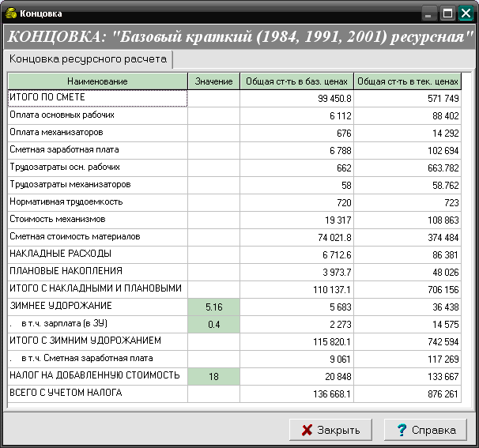Click base value 115 820.1
The width and height of the screenshot is (479, 448).
[x=296, y=341]
